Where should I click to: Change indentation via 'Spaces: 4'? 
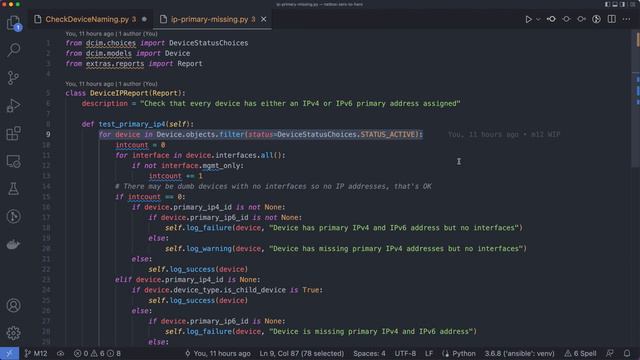pos(369,353)
